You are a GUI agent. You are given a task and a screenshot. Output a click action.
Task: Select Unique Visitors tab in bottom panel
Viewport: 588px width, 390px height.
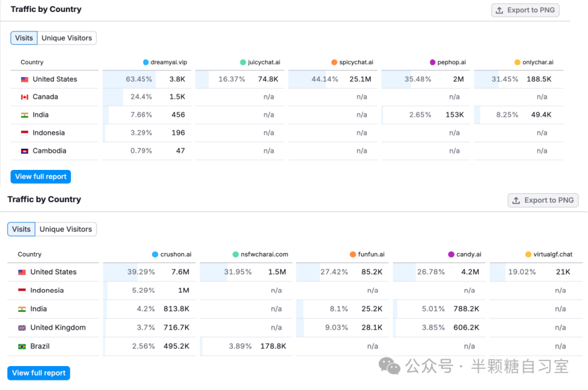point(66,229)
